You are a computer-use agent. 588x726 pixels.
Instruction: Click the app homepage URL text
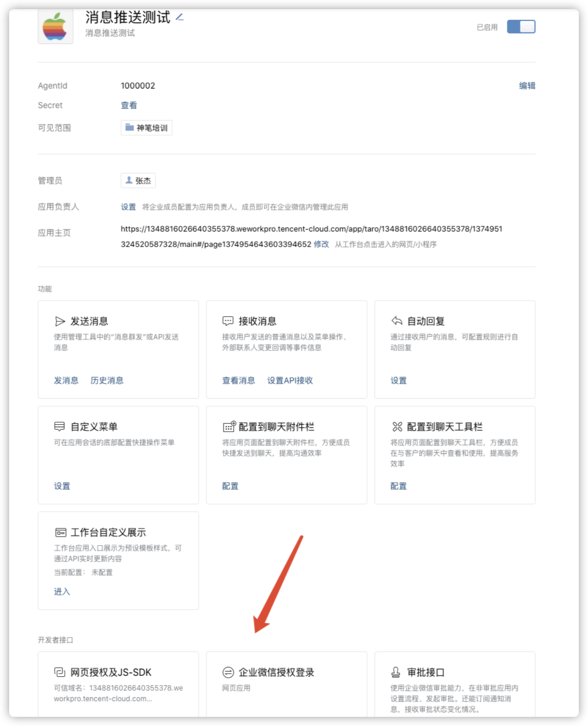[x=311, y=236]
